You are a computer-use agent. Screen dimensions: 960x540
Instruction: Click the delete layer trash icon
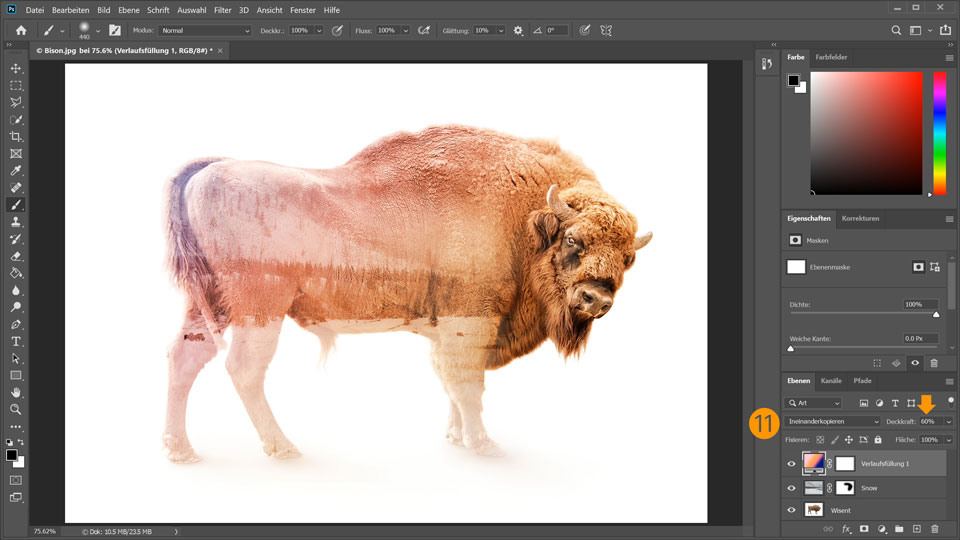point(935,528)
